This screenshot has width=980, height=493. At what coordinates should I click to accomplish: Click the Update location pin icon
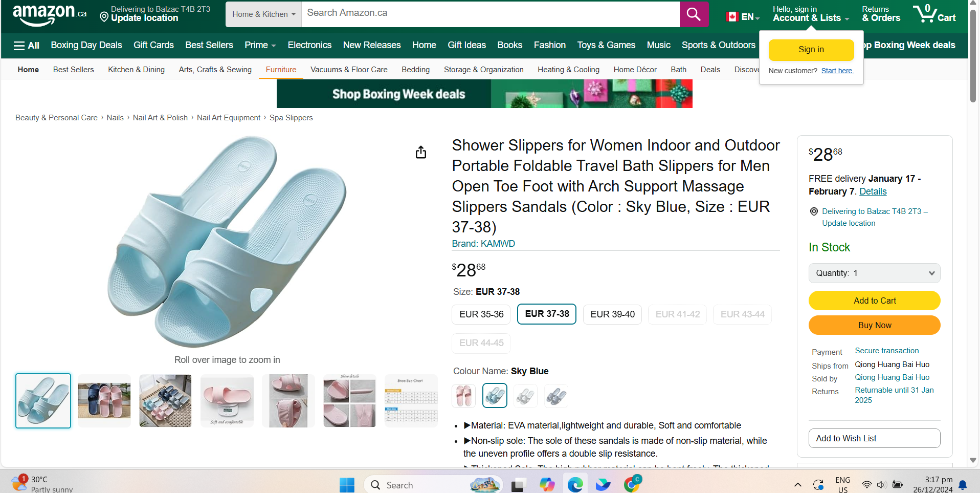click(104, 17)
